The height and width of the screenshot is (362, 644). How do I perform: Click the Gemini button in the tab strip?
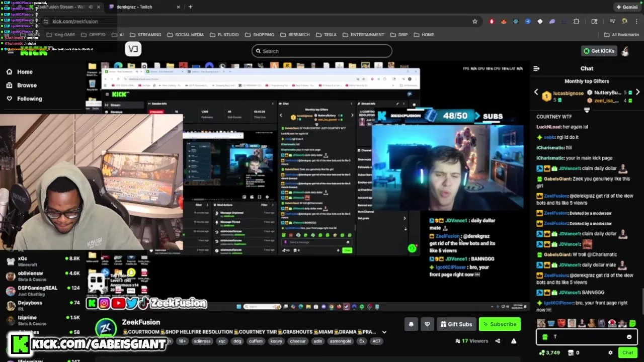[626, 7]
